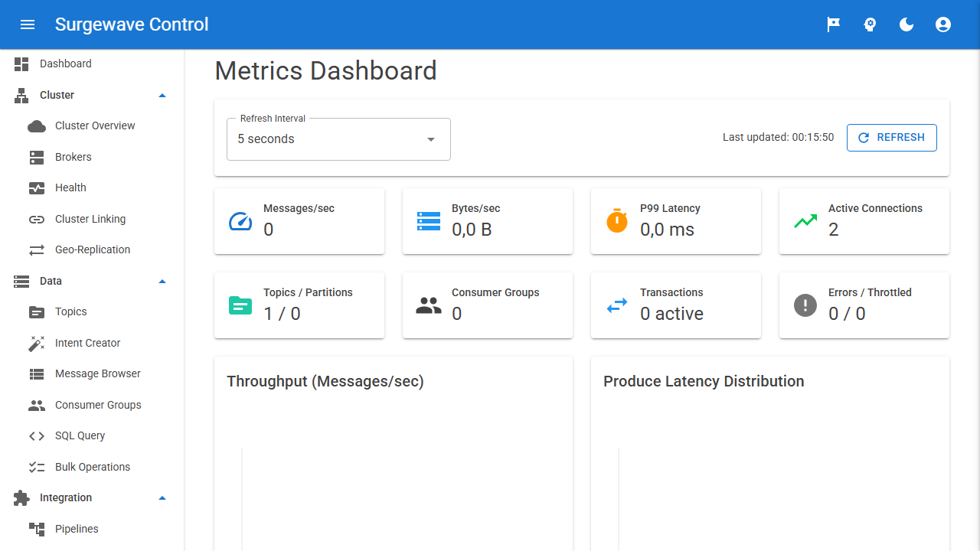Screen dimensions: 980x551
Task: Open the Health page
Action: click(92, 188)
